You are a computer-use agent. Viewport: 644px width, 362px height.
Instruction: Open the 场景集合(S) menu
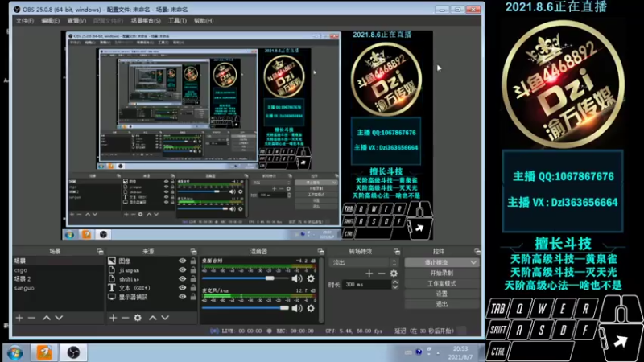[146, 21]
